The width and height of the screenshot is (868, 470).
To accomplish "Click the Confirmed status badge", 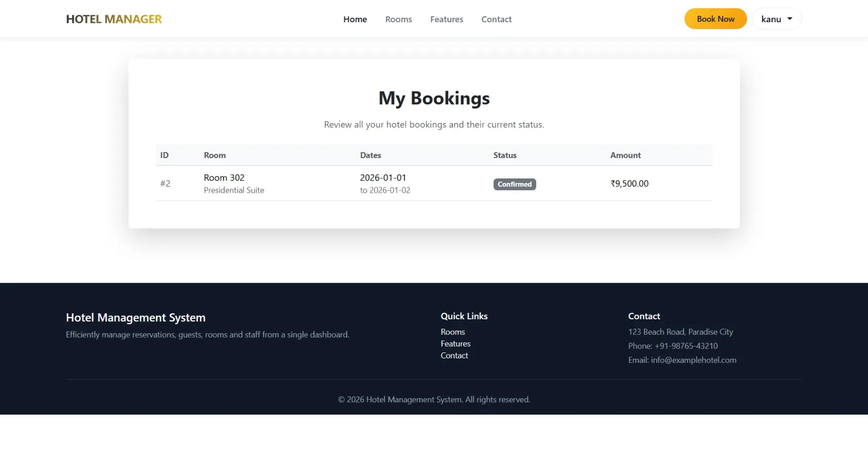I will click(x=514, y=184).
